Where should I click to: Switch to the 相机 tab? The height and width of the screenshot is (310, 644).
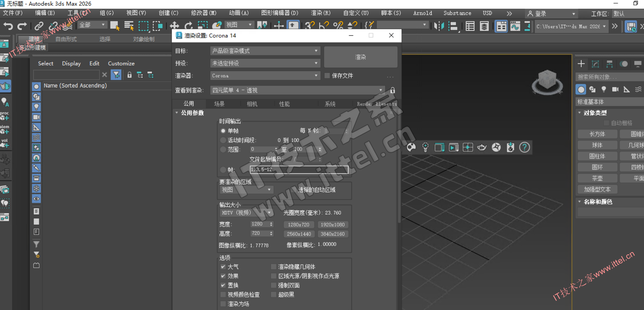(x=252, y=104)
